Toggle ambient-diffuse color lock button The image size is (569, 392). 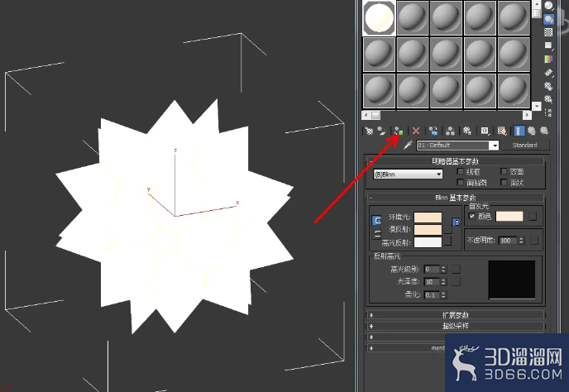tap(376, 220)
